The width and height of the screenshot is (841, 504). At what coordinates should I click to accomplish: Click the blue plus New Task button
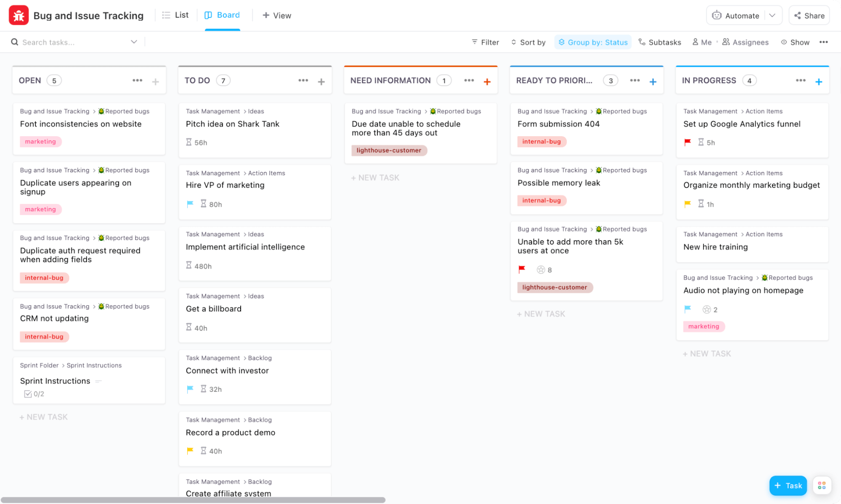pyautogui.click(x=788, y=485)
